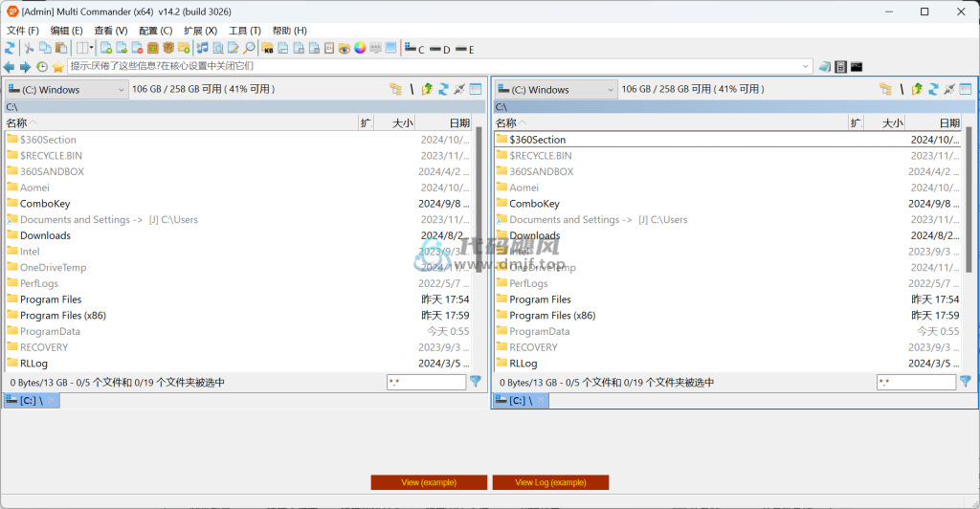980x509 pixels.
Task: Click left panel filter funnel icon
Action: [476, 382]
